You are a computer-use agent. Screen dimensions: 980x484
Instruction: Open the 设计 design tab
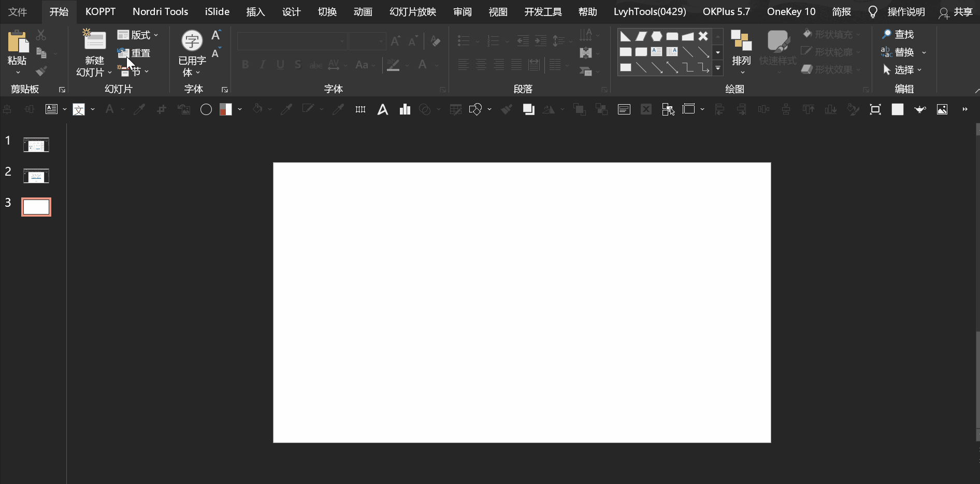292,11
